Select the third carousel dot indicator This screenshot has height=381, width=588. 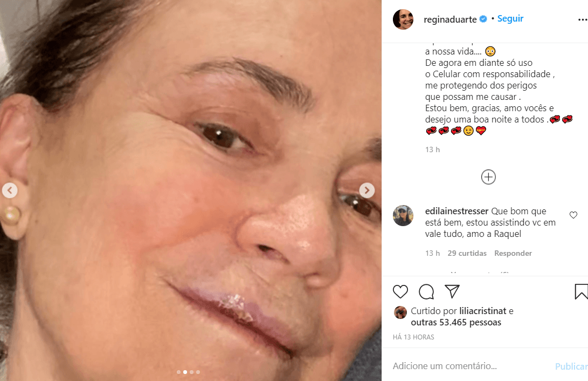click(x=192, y=372)
